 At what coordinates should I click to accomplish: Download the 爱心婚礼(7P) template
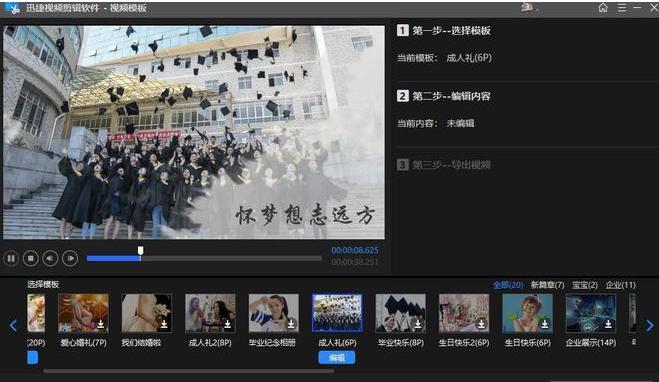pos(101,324)
